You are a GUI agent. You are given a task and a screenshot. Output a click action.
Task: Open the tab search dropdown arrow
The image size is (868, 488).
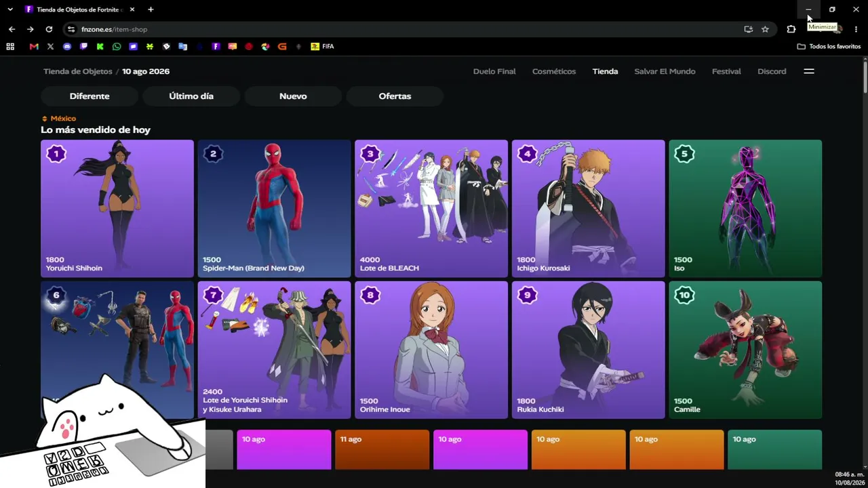[x=10, y=9]
